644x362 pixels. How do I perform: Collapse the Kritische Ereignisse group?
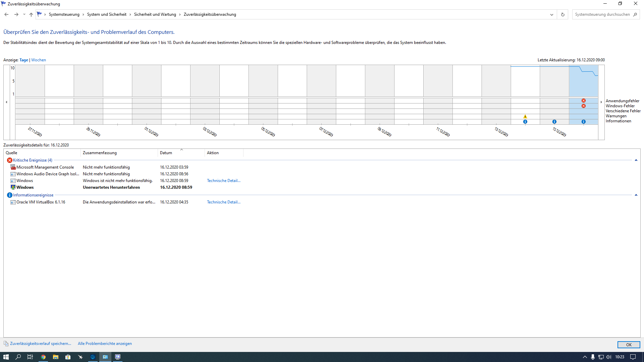[x=636, y=160]
